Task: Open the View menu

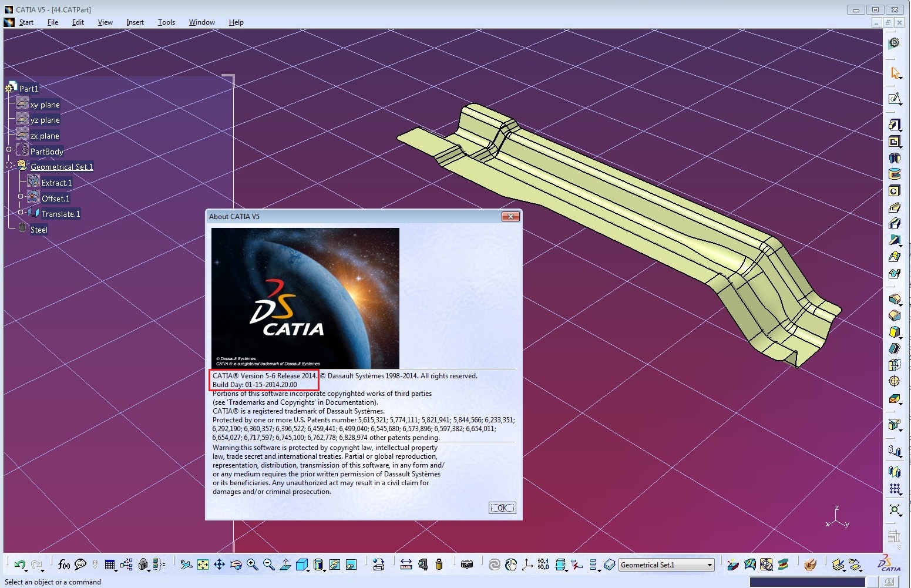Action: tap(105, 22)
